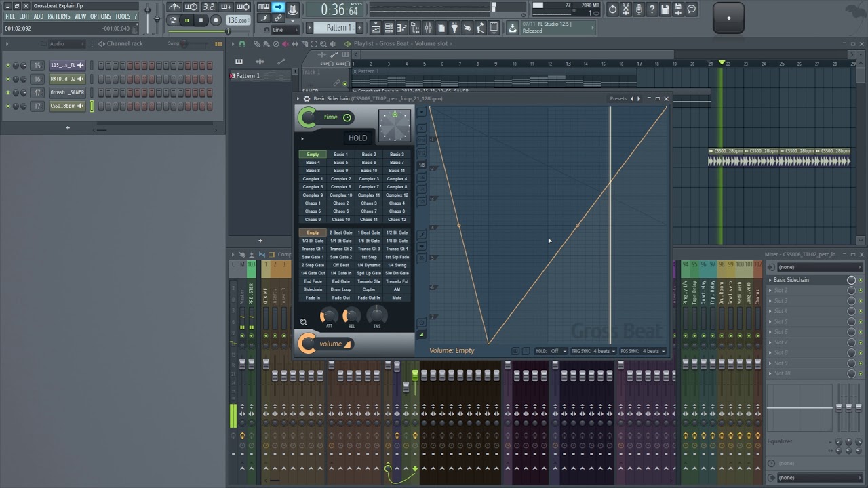
Task: Toggle the metronome in the transport panel
Action: tap(175, 7)
